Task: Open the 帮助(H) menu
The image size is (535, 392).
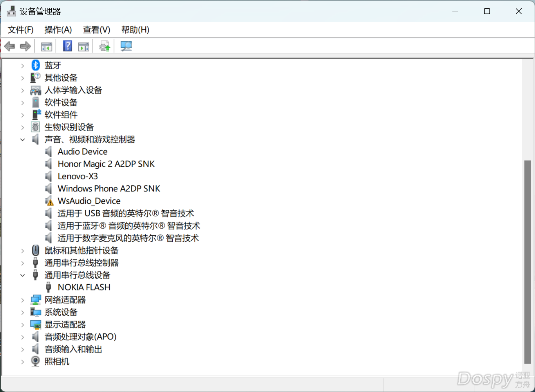Action: [135, 30]
